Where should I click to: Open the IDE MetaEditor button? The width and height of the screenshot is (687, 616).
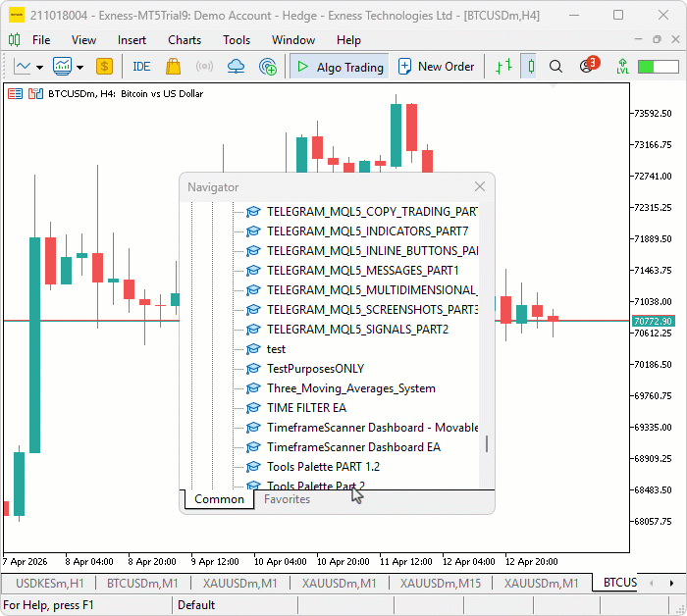[141, 67]
